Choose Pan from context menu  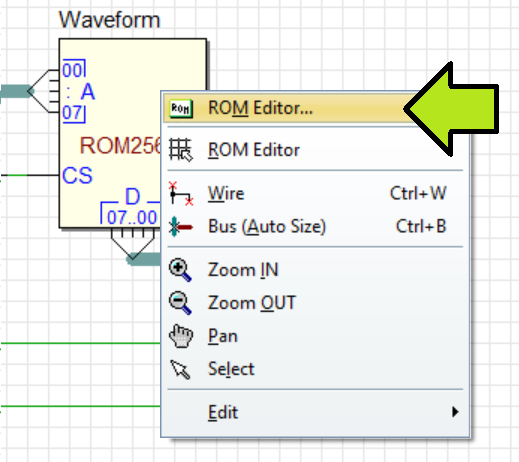(x=315, y=336)
